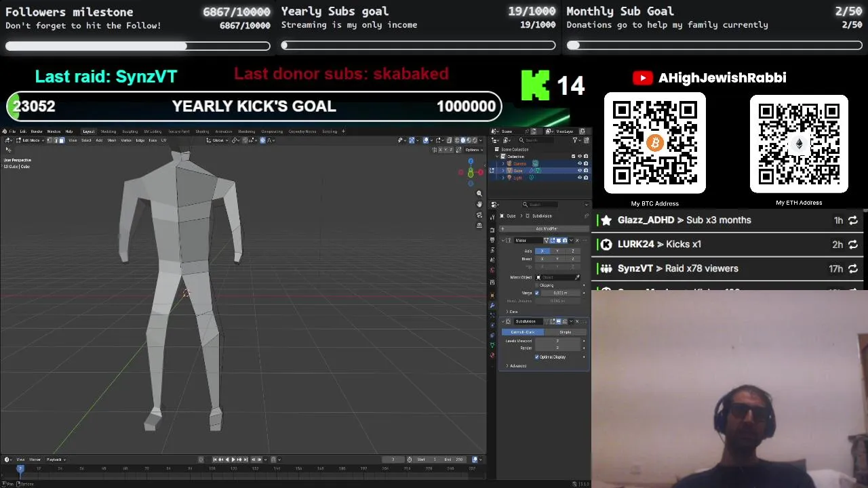Jump to timeline end frame button
The height and width of the screenshot is (488, 868).
[245, 460]
